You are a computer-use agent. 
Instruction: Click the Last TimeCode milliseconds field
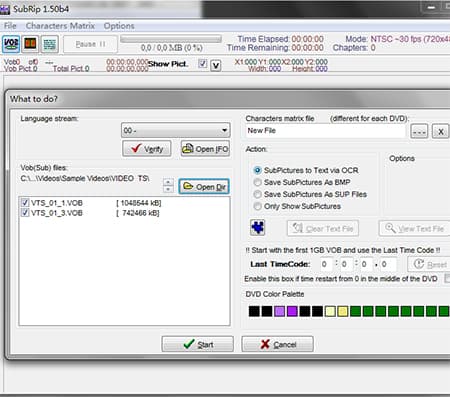388,264
